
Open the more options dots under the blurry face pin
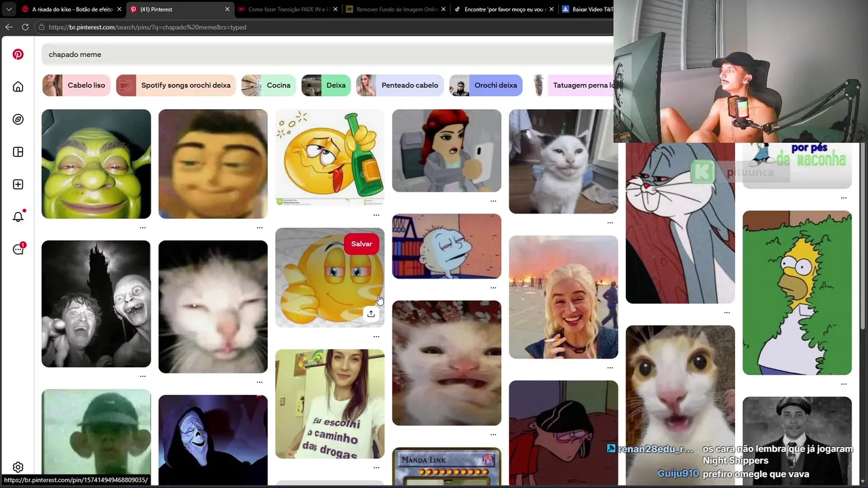[x=259, y=228]
